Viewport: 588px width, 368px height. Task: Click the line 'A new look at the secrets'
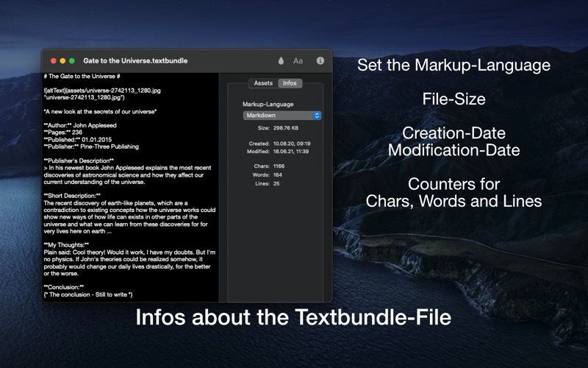tap(100, 112)
